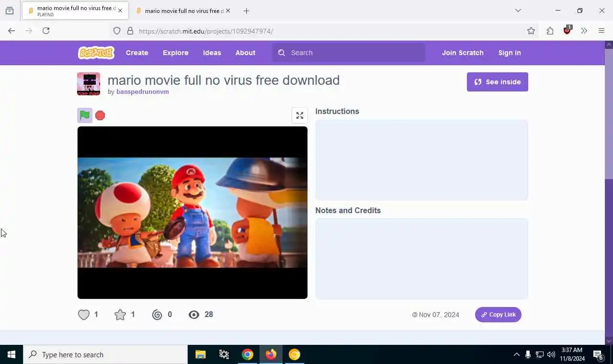View site security padlock info
Screen dimensions: 613x364
click(x=130, y=31)
